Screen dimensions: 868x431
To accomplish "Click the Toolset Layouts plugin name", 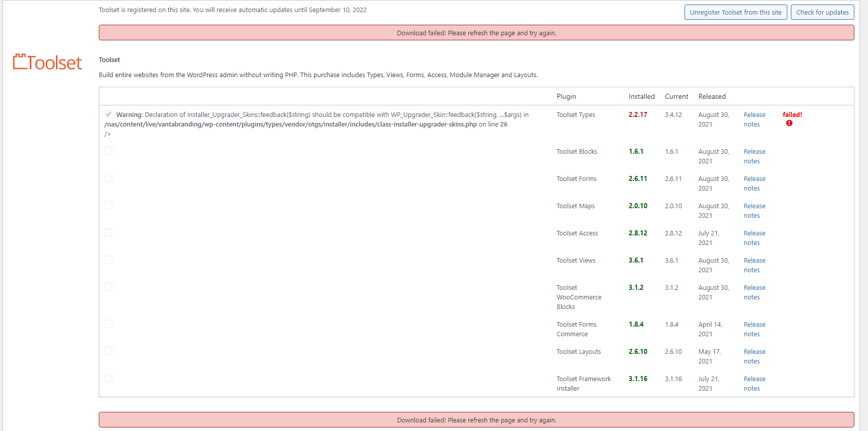I will pos(579,352).
